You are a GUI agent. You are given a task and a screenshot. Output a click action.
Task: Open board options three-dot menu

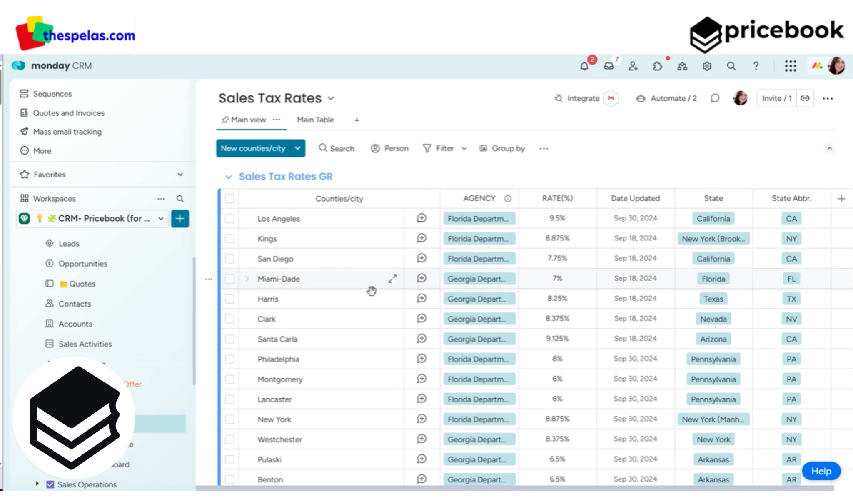click(x=828, y=99)
